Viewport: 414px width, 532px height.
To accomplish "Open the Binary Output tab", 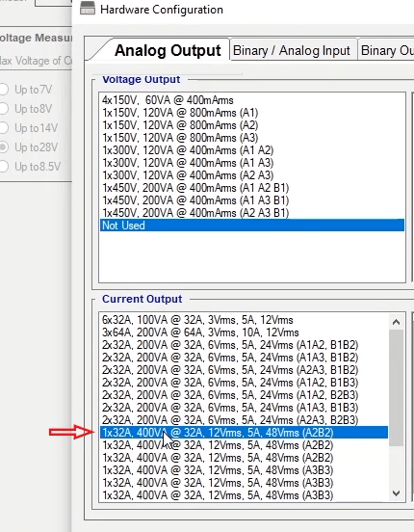I will (386, 50).
